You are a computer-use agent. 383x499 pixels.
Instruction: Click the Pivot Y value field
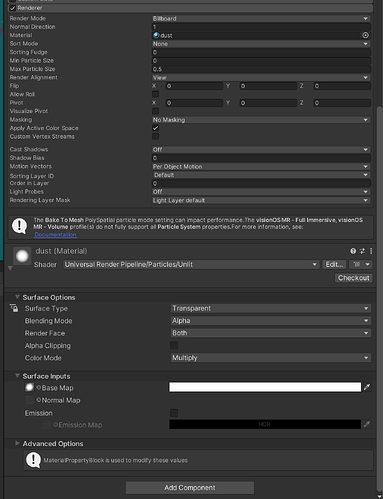tap(268, 103)
